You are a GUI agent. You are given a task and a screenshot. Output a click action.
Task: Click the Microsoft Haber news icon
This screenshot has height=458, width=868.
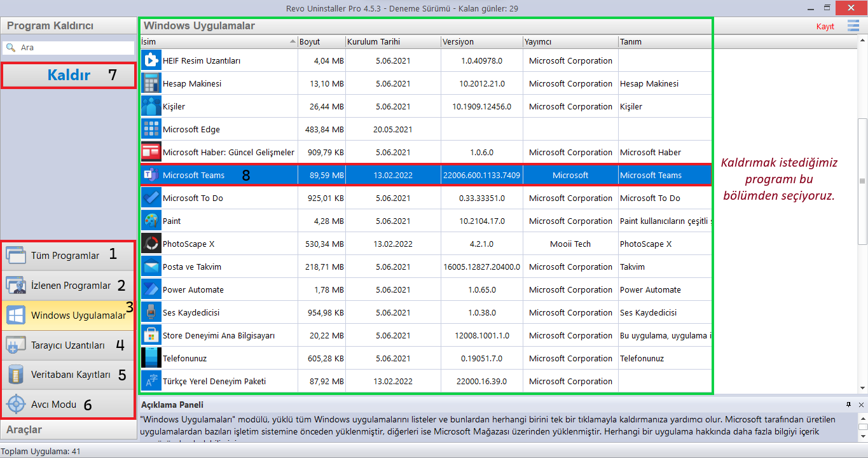151,152
